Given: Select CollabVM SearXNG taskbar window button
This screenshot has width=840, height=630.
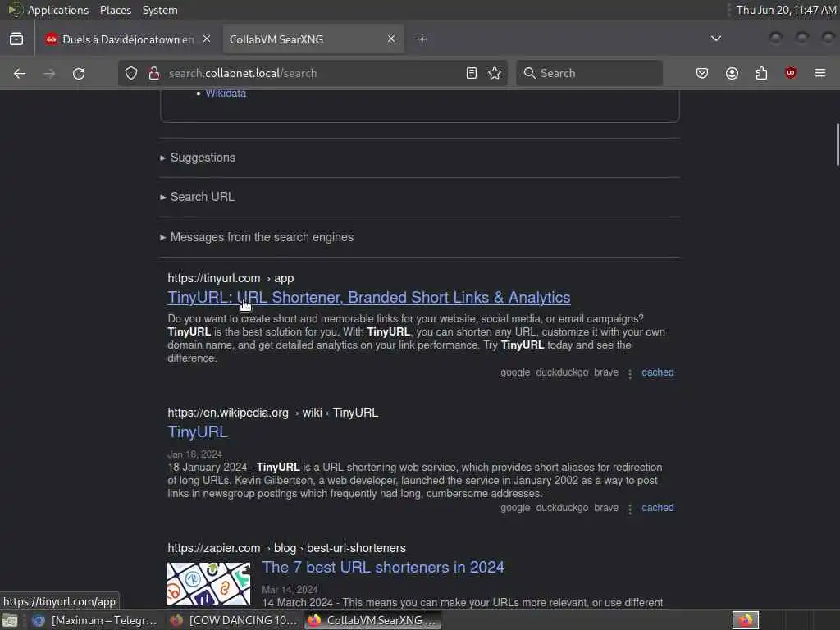Looking at the screenshot, I should (373, 620).
